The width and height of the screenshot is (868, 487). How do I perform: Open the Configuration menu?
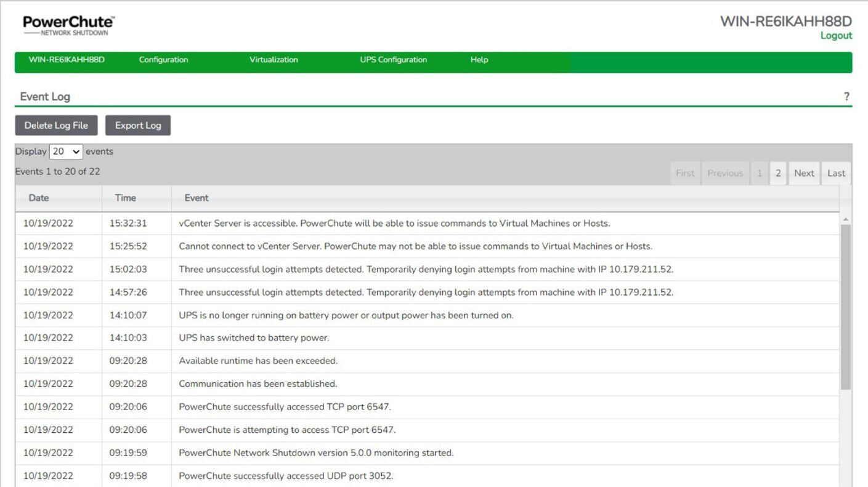(x=163, y=60)
